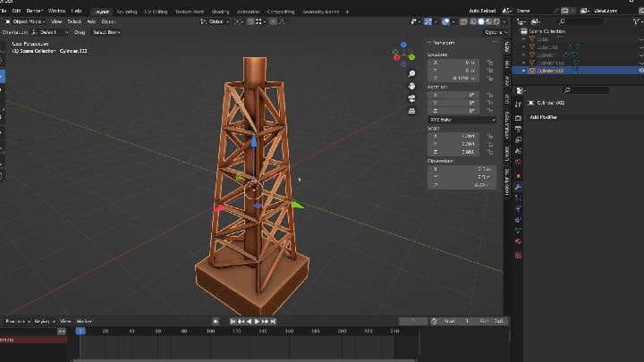Click the Location Z value field

tap(453, 78)
